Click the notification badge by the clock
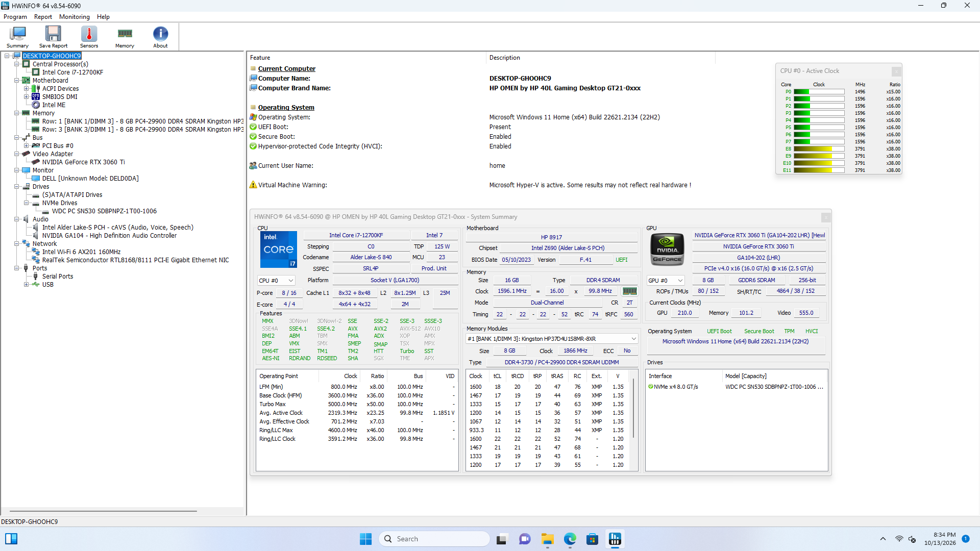The image size is (980, 551). tap(965, 539)
